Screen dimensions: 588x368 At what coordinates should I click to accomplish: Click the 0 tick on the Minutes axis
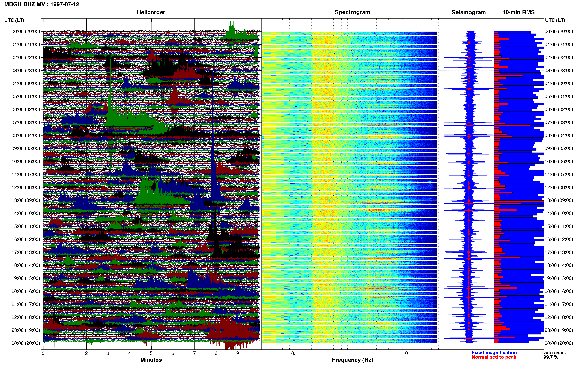click(43, 353)
